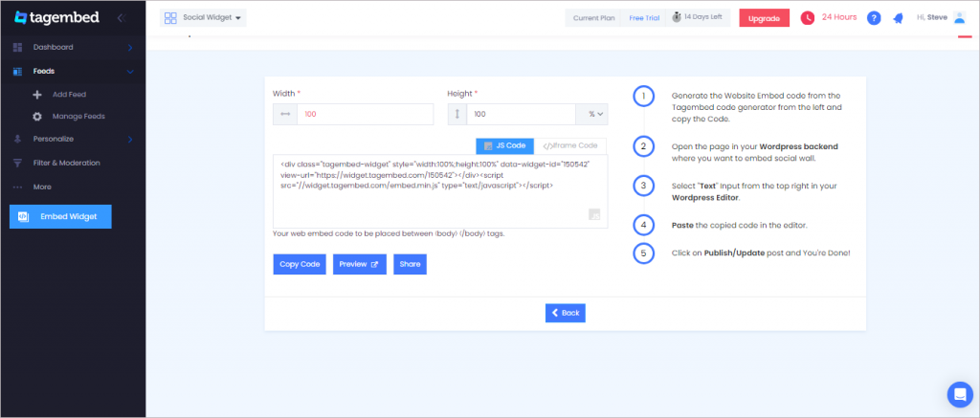Click the Hi, Steve greeting
Screen dimensions: 980x418
[x=932, y=17]
